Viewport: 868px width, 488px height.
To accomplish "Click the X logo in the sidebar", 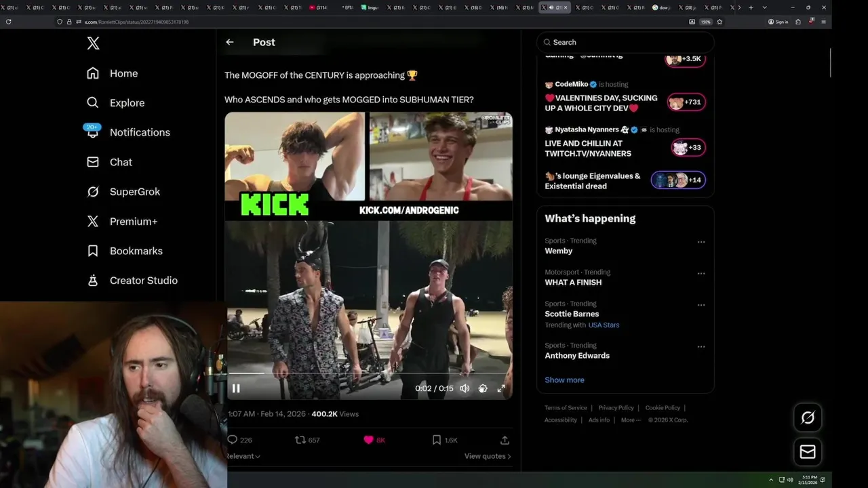I will coord(94,43).
